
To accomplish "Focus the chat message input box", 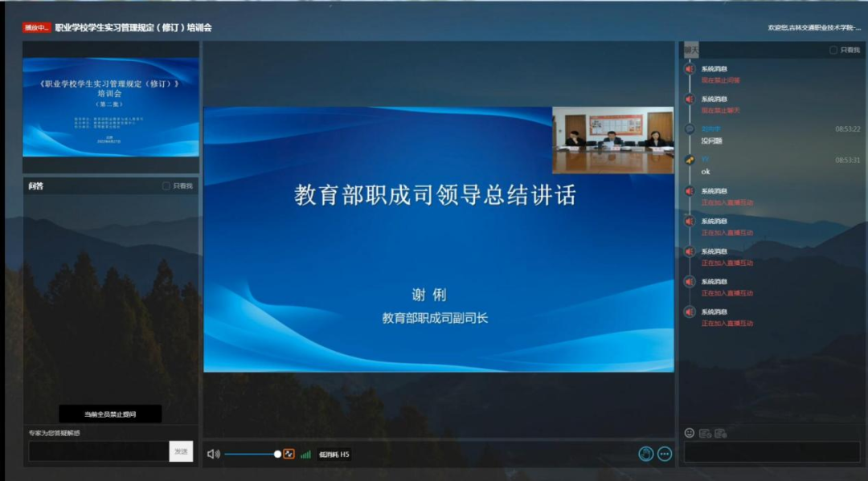I will pos(772,452).
